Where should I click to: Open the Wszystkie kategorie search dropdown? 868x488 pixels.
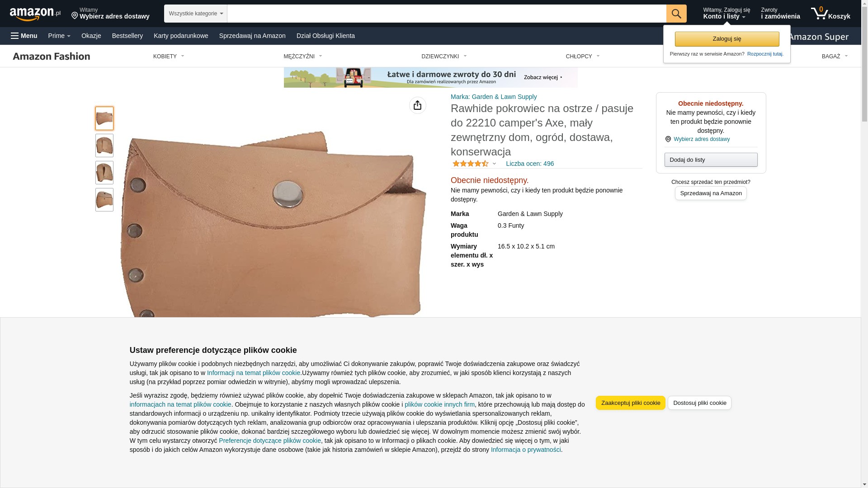(196, 14)
